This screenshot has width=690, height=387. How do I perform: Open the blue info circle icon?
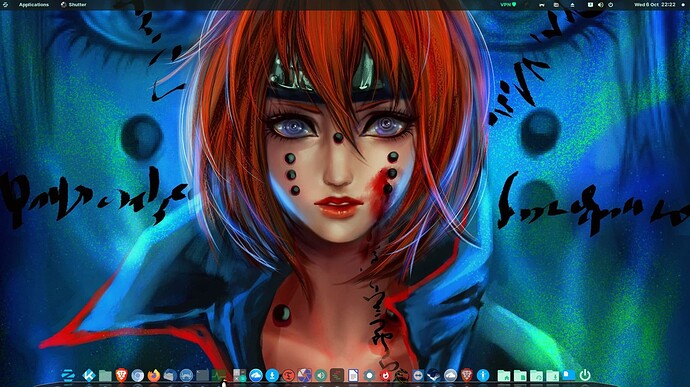click(x=483, y=375)
